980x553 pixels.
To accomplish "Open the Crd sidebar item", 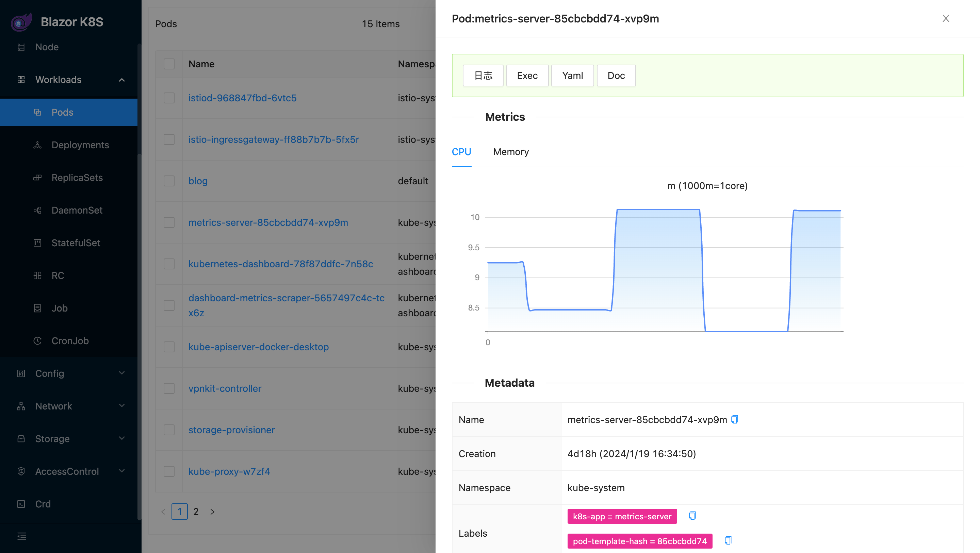I will (x=43, y=504).
